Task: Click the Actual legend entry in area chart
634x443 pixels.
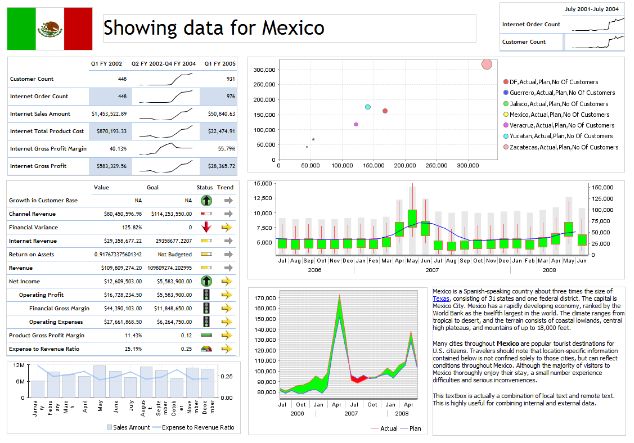Action: (x=384, y=428)
